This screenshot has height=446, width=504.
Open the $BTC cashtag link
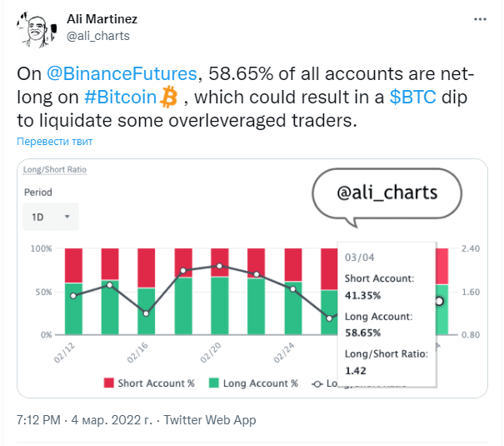coord(412,97)
